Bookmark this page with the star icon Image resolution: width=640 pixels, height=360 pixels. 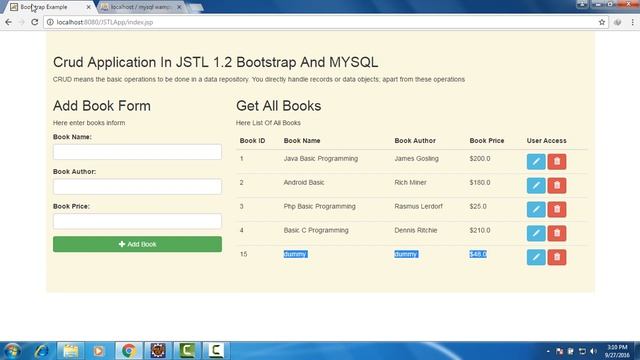pyautogui.click(x=602, y=22)
